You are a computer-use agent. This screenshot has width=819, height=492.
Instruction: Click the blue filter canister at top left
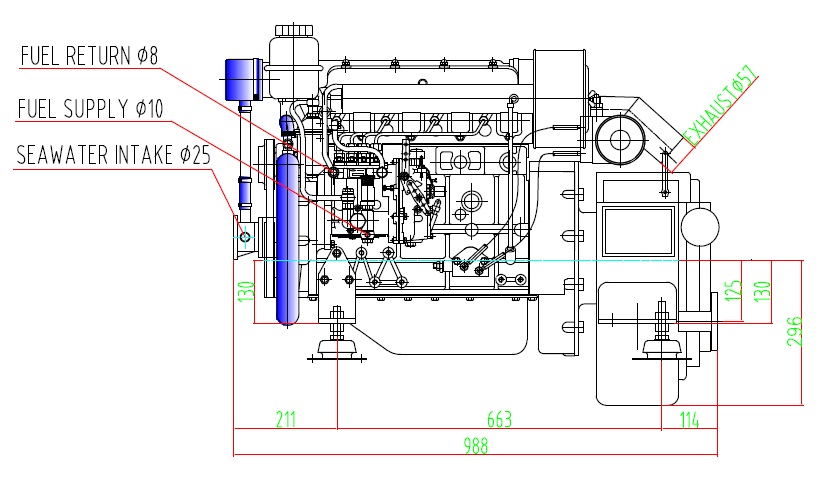point(243,79)
